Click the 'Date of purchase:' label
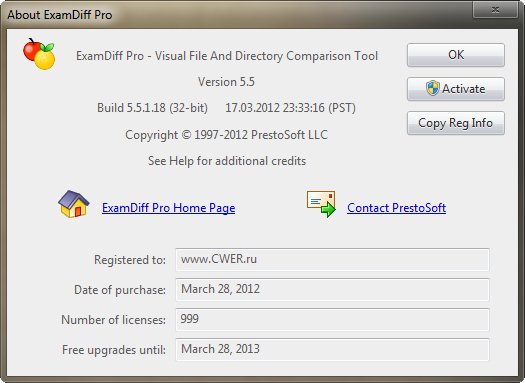The width and height of the screenshot is (525, 383). 120,290
